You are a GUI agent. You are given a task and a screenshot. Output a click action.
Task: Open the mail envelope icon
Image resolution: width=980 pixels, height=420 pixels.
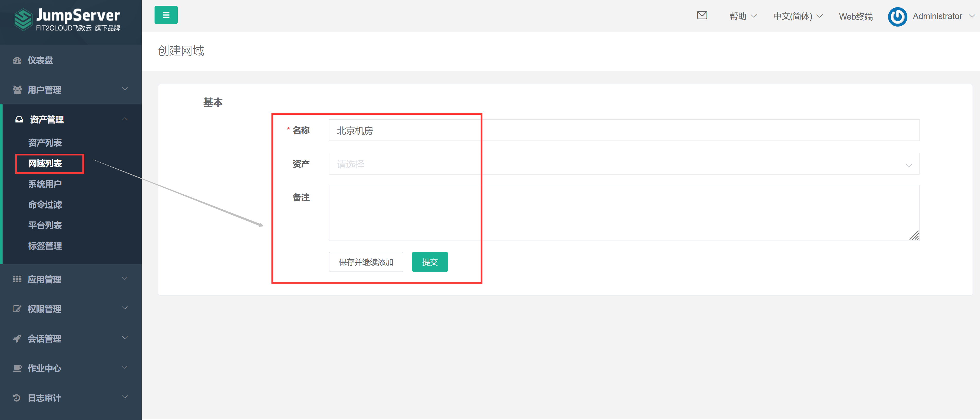coord(702,15)
